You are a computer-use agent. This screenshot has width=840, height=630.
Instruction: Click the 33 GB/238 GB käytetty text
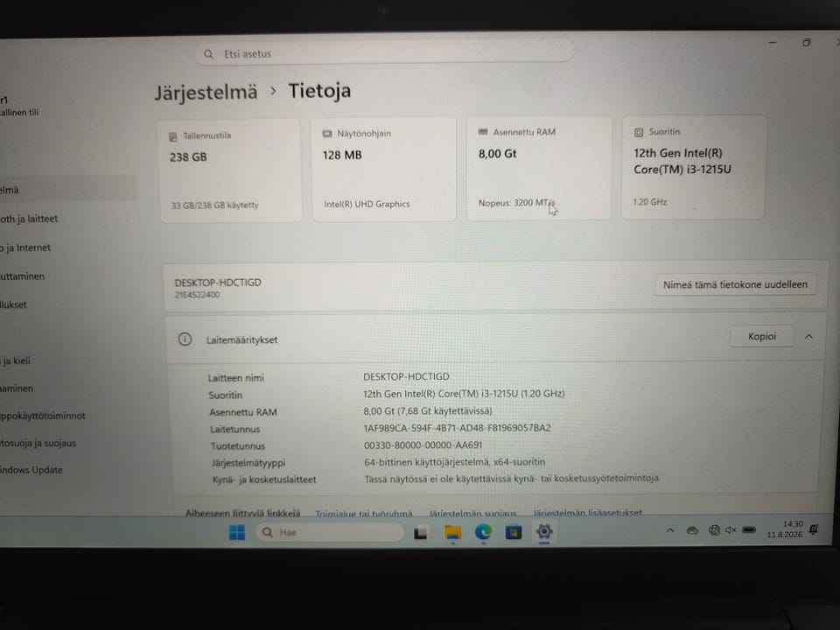coord(214,205)
